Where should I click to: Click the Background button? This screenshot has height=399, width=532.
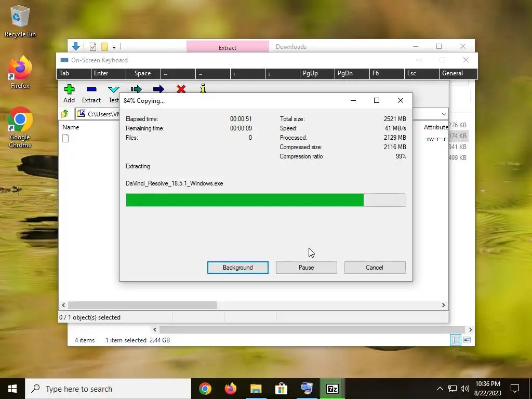click(x=238, y=268)
